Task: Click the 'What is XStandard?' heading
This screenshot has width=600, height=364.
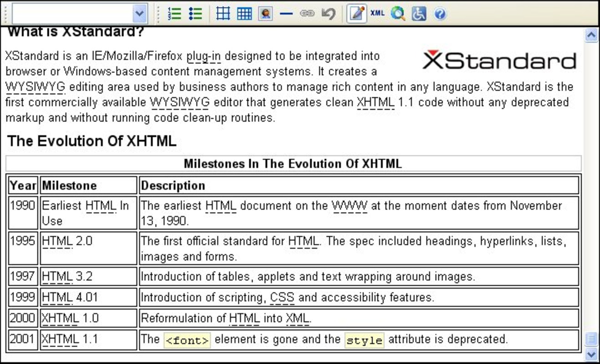Action: 76,32
